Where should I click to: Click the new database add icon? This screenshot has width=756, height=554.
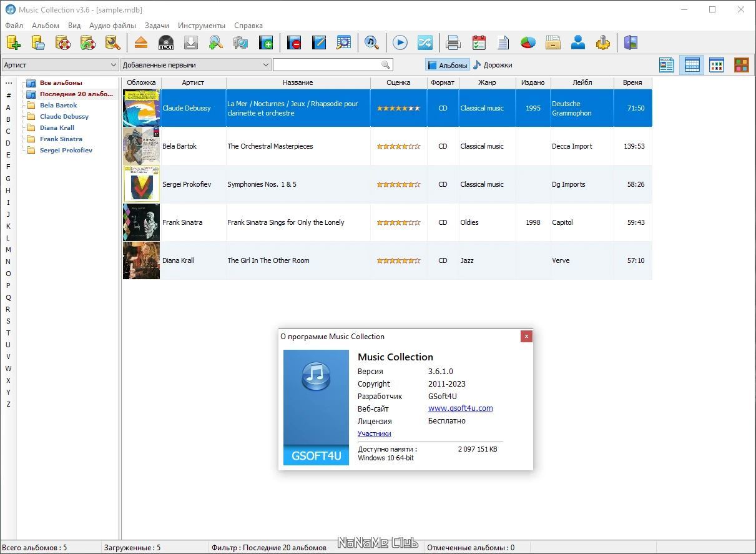click(13, 42)
